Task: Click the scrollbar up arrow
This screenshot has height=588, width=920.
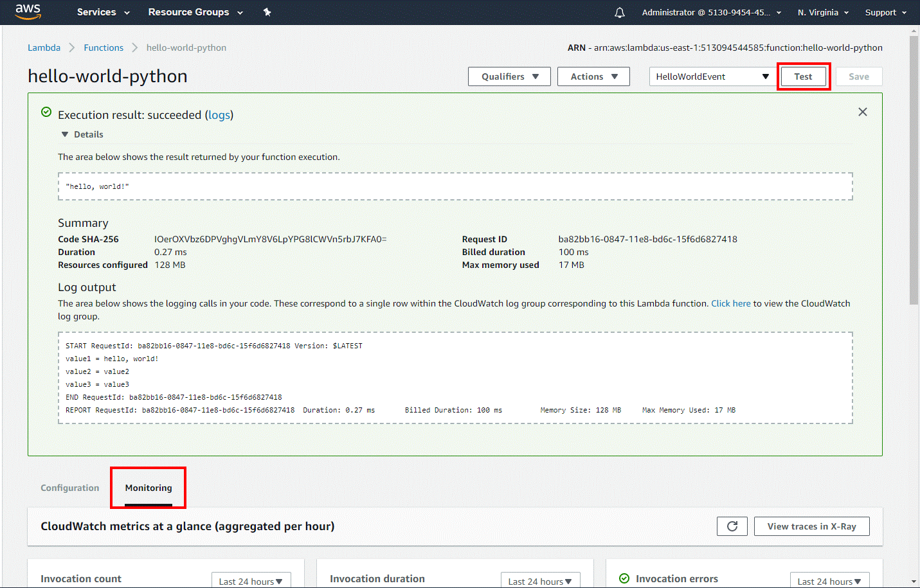Action: tap(914, 30)
